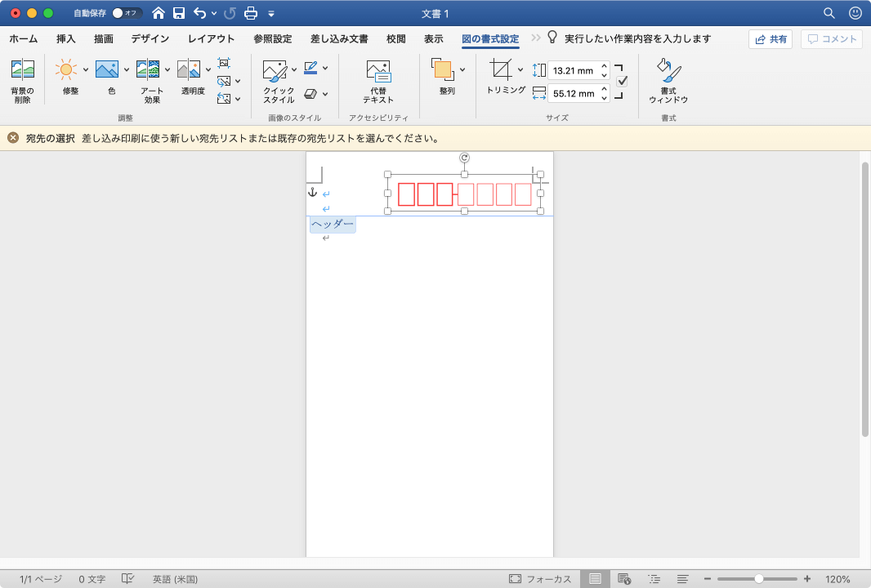Click the Redo icon in title bar
This screenshot has height=588, width=871.
pos(230,13)
